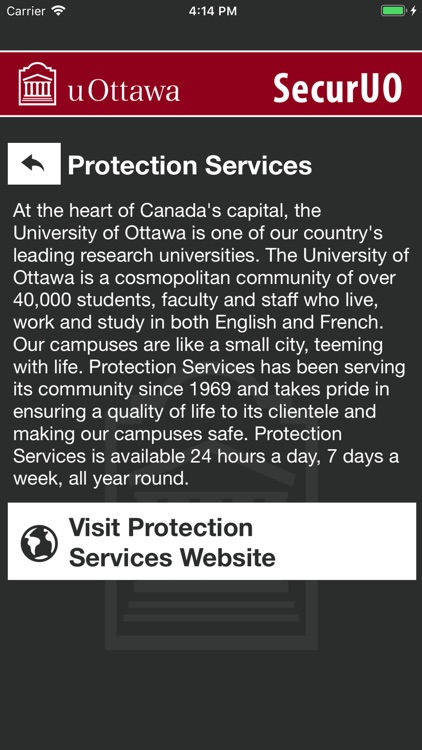Tap the "since 1969" text line
422x750 pixels.
(x=185, y=389)
